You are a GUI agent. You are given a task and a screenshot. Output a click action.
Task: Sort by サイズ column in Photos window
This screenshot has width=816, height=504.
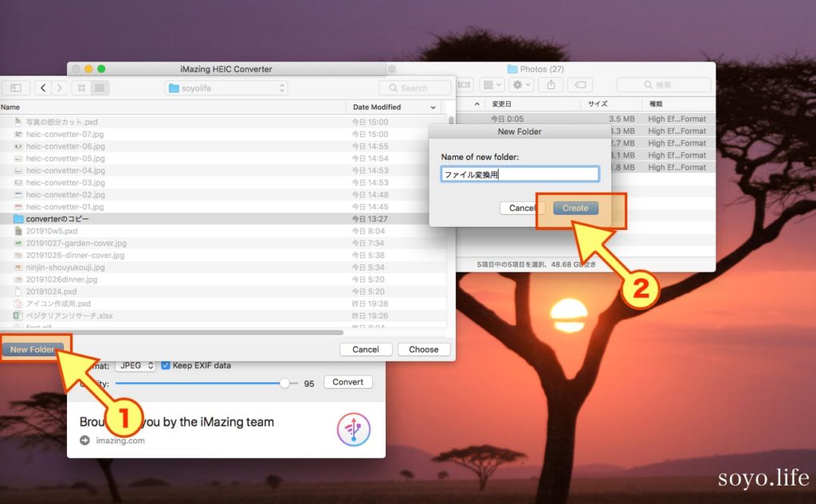(598, 104)
